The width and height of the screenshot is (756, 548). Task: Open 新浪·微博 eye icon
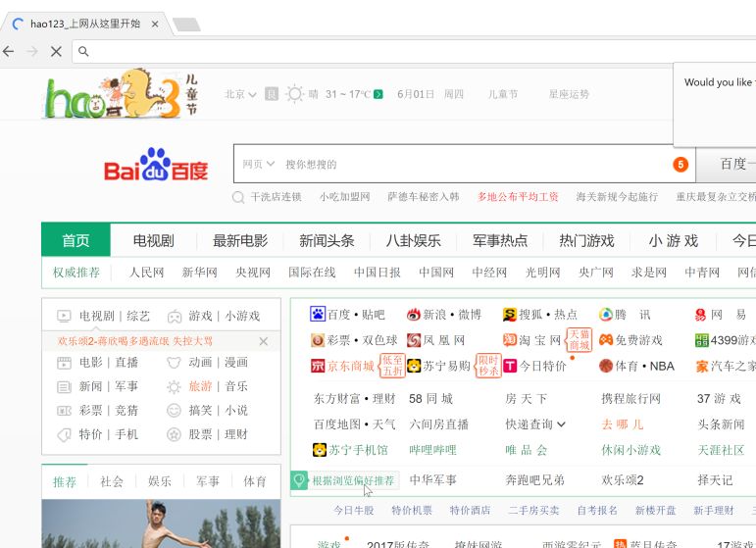pos(413,315)
